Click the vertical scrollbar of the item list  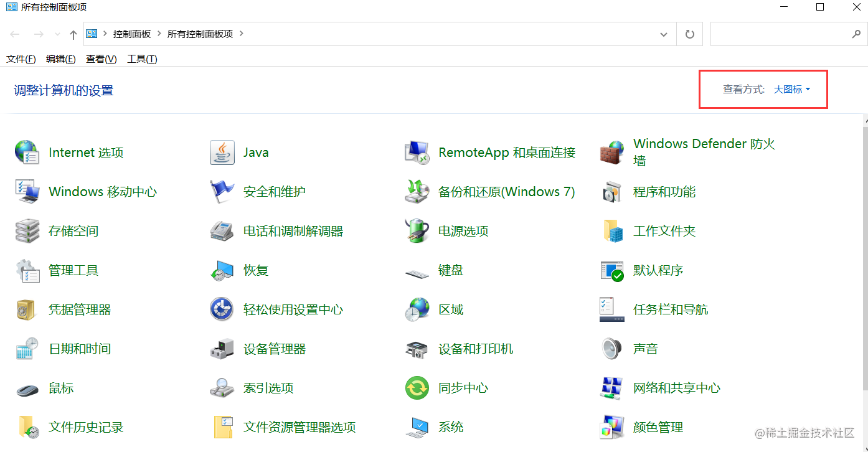pos(865,258)
